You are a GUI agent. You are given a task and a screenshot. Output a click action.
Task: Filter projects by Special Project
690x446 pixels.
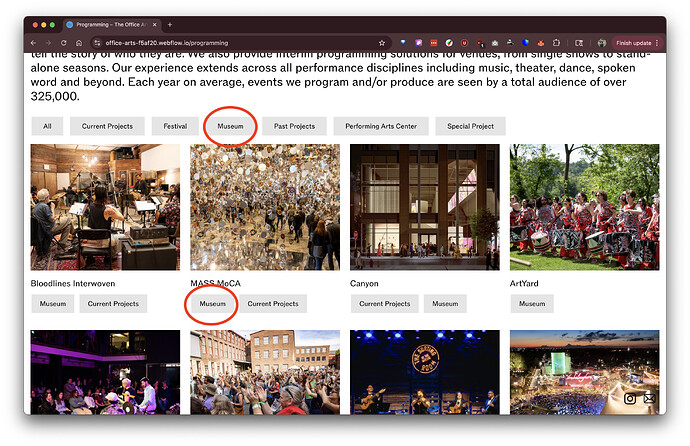(x=470, y=126)
